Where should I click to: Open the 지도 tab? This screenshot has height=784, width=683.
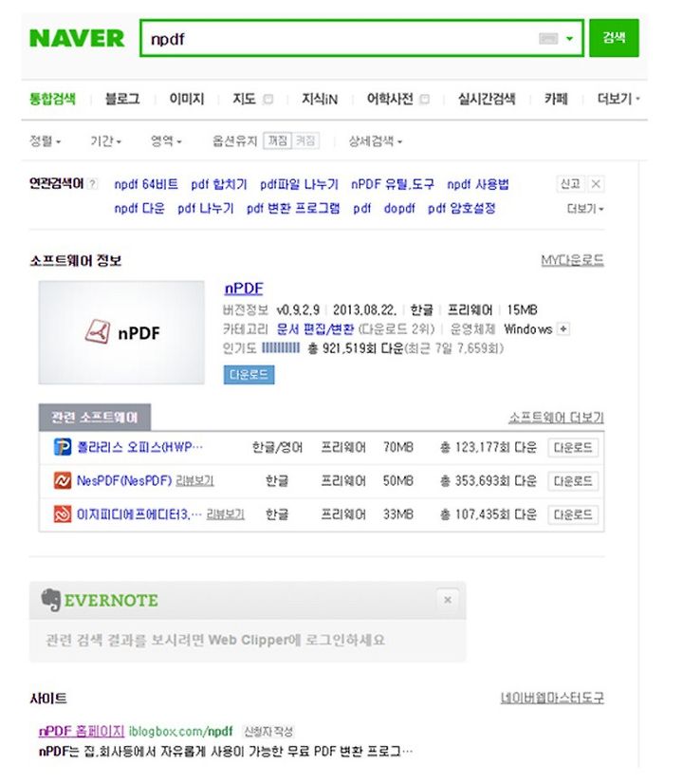pyautogui.click(x=244, y=99)
